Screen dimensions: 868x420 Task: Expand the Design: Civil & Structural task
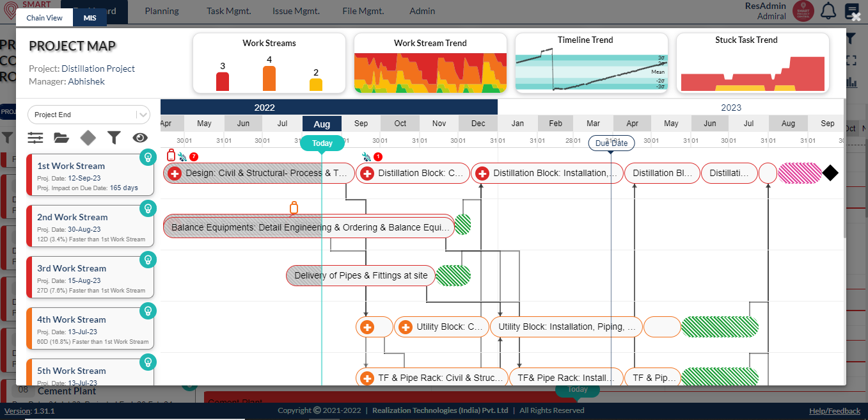(x=173, y=173)
